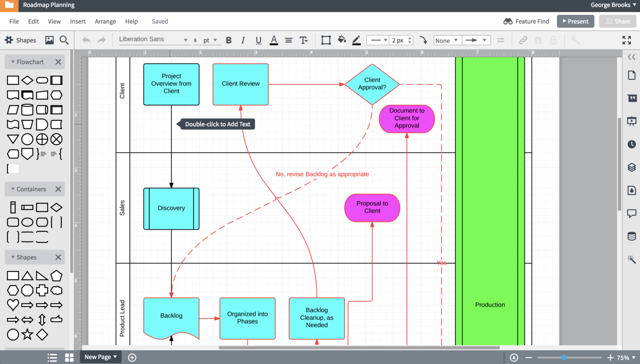Screen dimensions: 640x364
Task: Collapse the right dock panel chevrons
Action: [632, 57]
